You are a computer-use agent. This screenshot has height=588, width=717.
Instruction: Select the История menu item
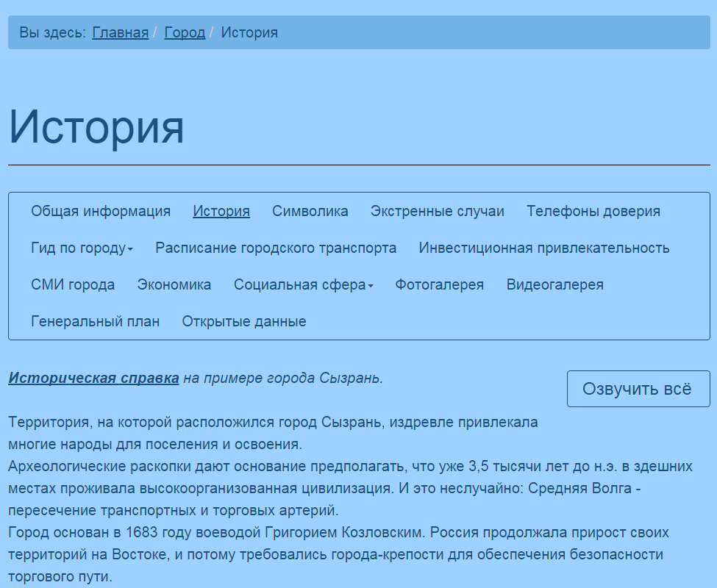(x=221, y=212)
